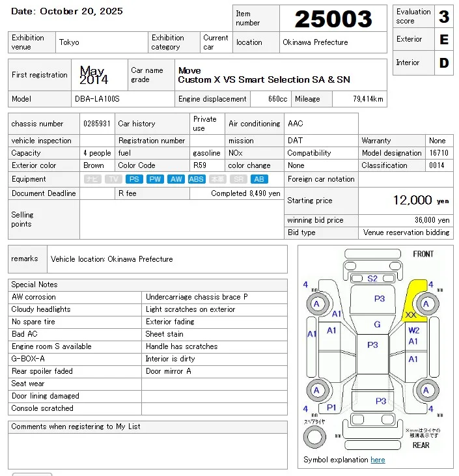Screen dimensions: 459x476
Task: Select the W2 mark on the door
Action: pos(413,330)
